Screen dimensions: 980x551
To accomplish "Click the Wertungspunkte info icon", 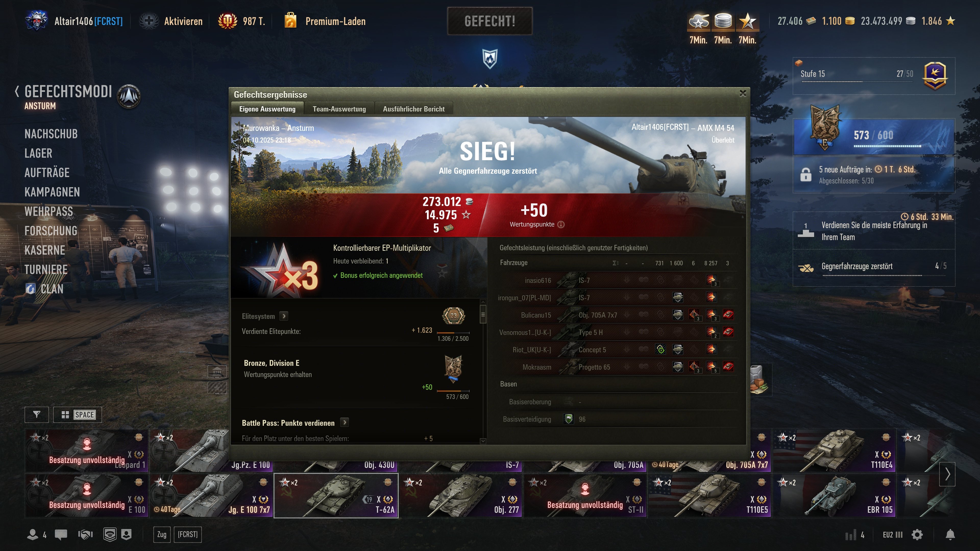I will [x=561, y=224].
